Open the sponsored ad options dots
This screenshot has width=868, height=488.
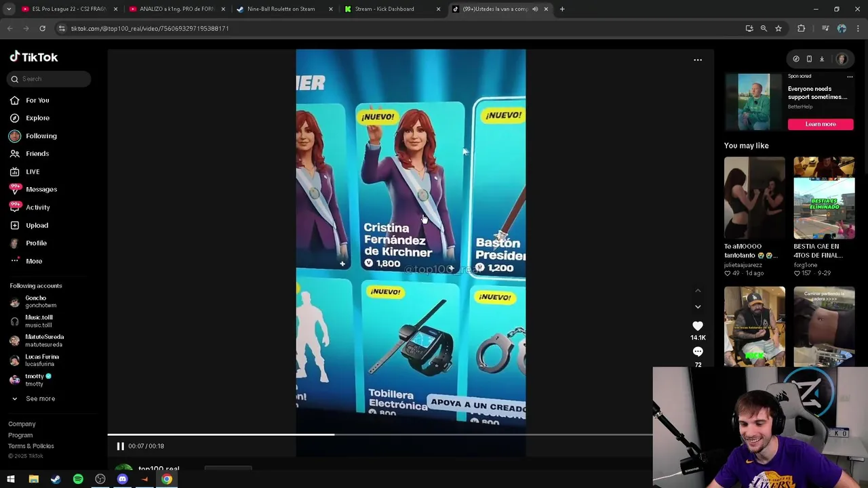pos(850,77)
